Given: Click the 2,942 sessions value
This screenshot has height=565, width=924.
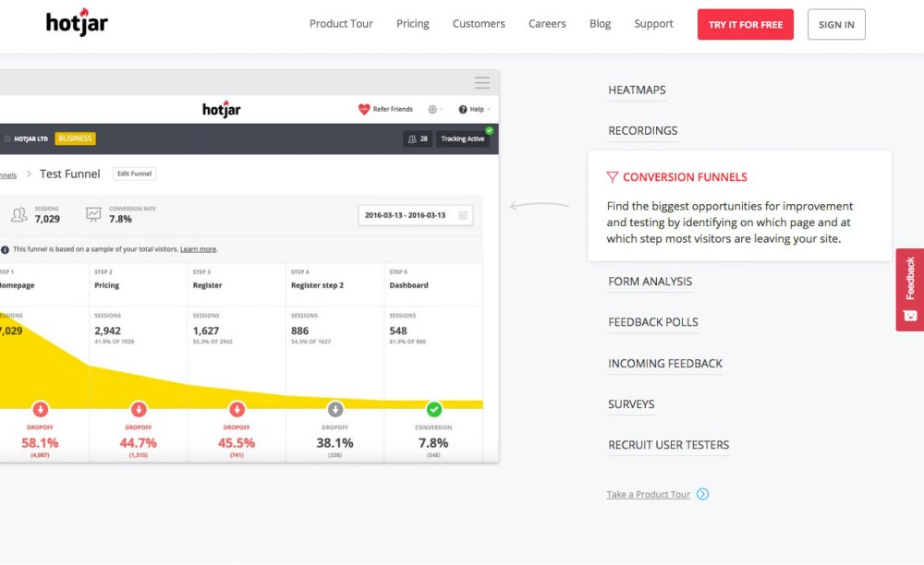Looking at the screenshot, I should tap(107, 331).
